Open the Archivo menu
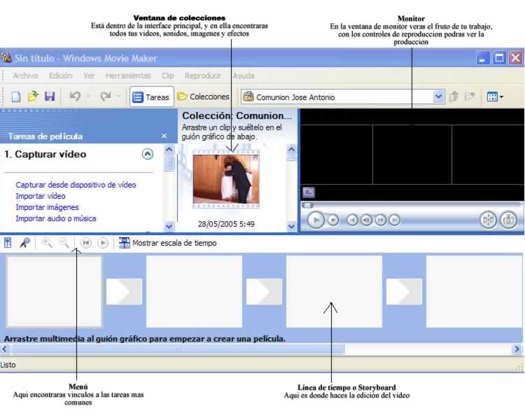 pos(25,76)
